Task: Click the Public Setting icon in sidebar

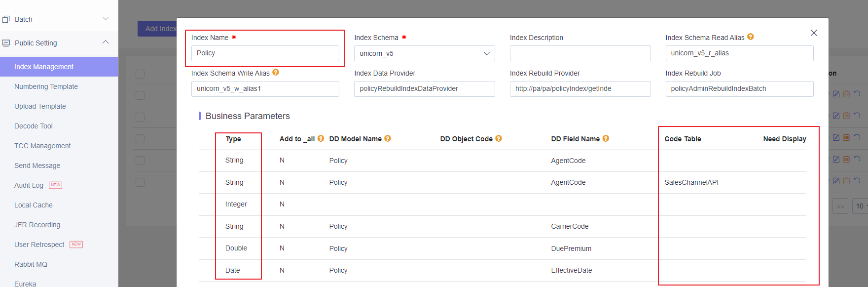Action: 6,43
